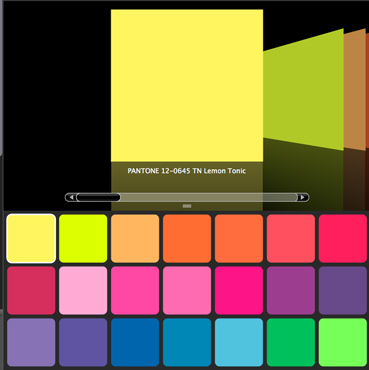The image size is (369, 370).
Task: Click the PANTONE 12-0645 TN Lemon Tonic label
Action: point(187,171)
